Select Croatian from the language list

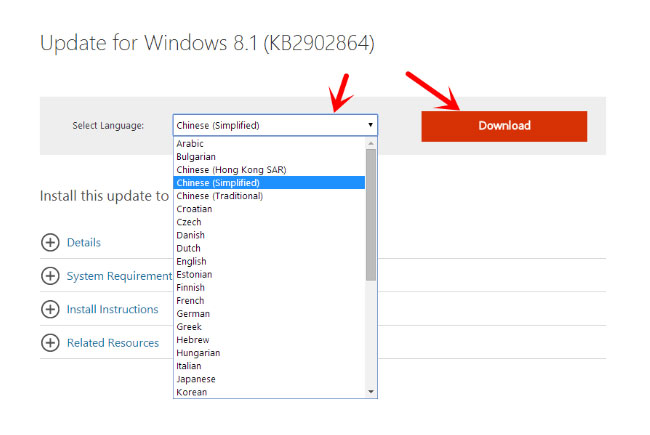click(x=269, y=209)
